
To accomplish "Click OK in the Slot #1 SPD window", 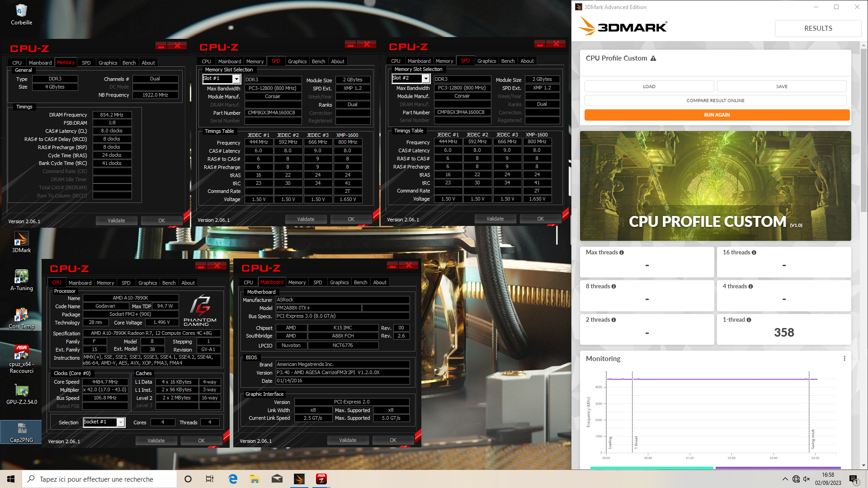I will 351,219.
